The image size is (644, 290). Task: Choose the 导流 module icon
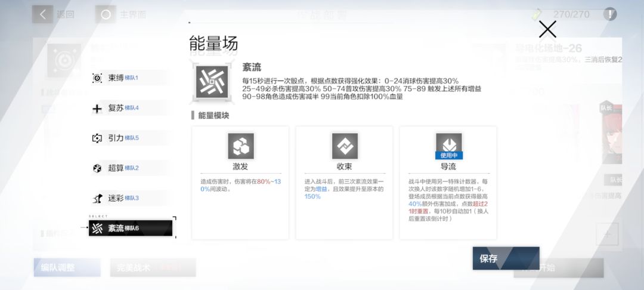click(449, 143)
